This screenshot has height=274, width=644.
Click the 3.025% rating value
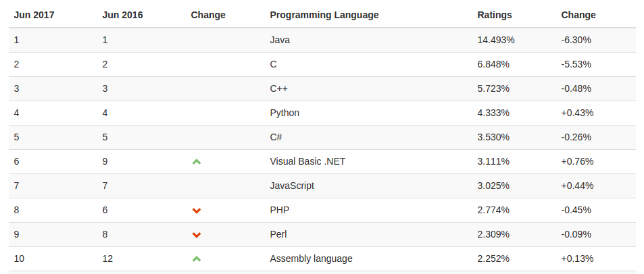click(493, 186)
